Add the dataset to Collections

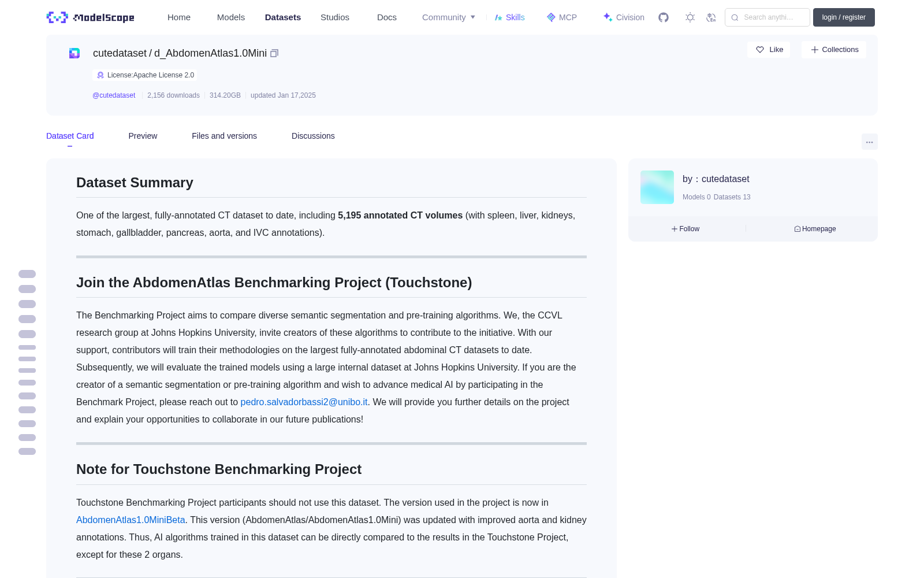[x=834, y=50]
